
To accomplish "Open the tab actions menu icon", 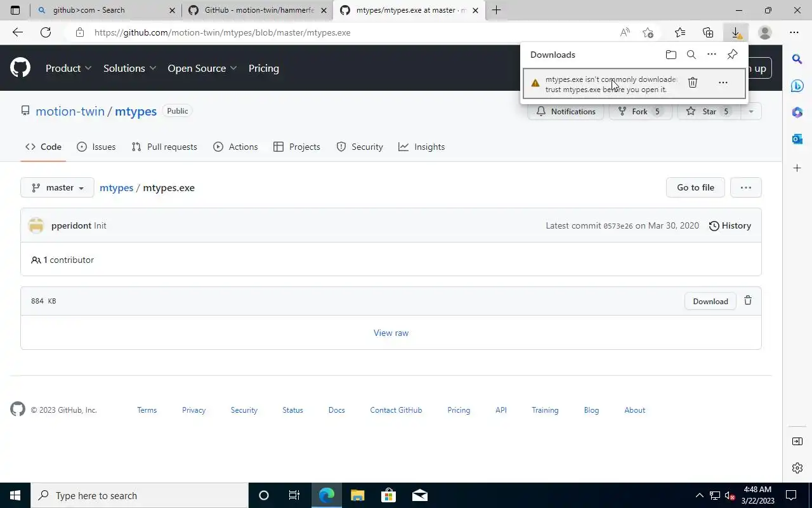I will click(15, 10).
